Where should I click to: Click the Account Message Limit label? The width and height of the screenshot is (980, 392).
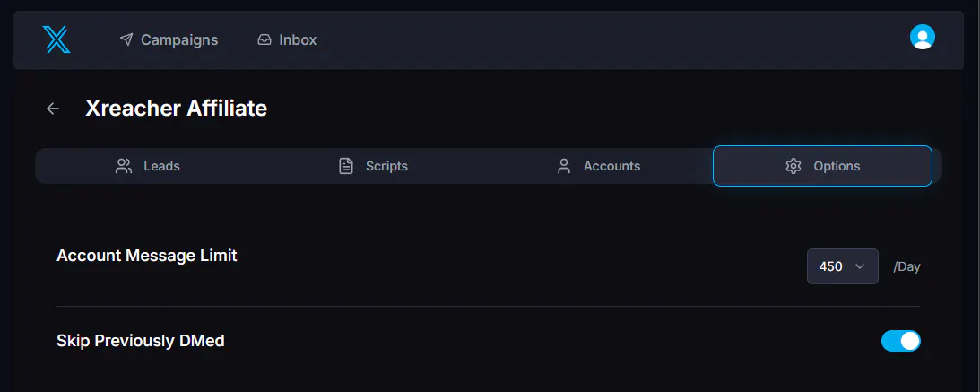(x=147, y=256)
